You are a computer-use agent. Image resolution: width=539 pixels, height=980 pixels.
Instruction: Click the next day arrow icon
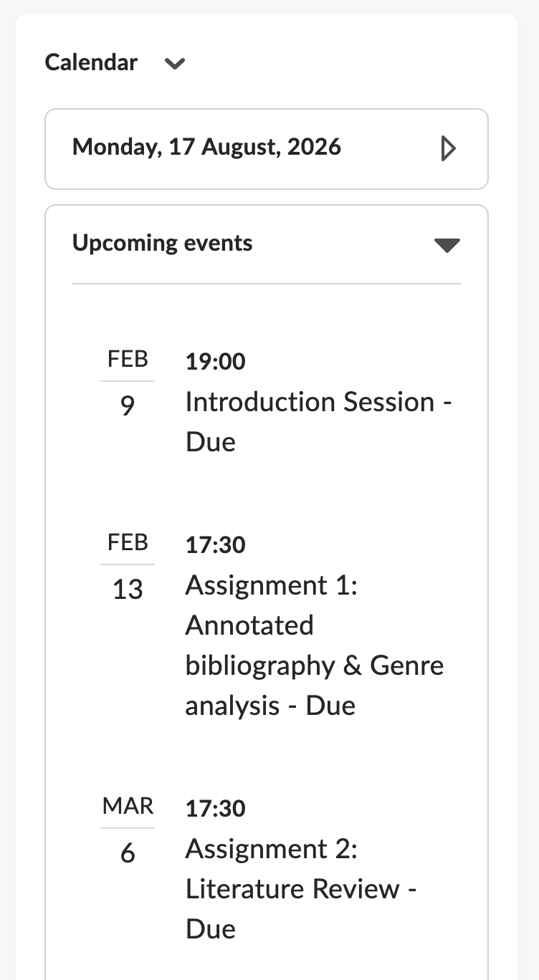point(448,149)
